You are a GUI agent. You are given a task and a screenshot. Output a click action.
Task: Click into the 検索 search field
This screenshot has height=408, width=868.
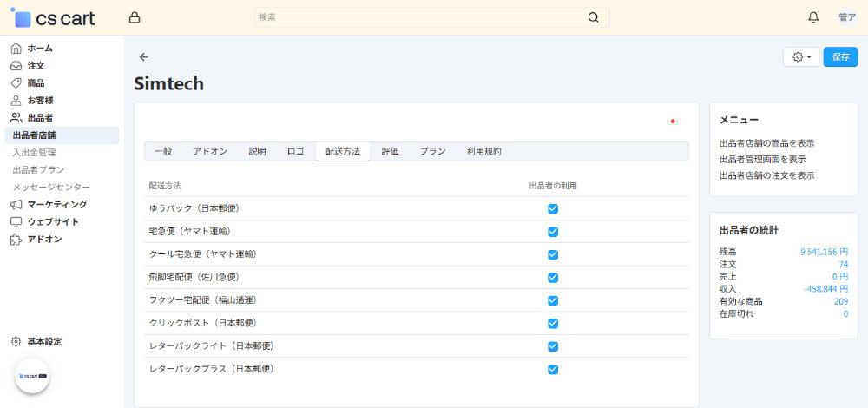(x=417, y=17)
